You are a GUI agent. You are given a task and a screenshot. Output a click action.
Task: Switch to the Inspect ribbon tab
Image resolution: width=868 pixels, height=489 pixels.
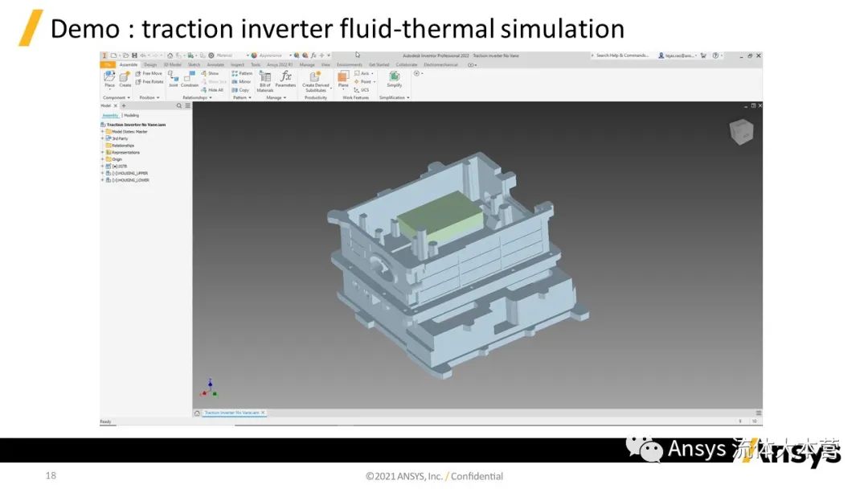237,65
